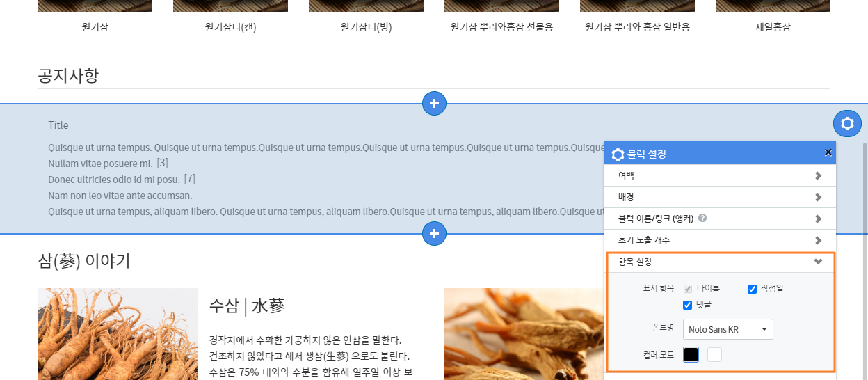Click 원기삼 뿌리와 홍삼 일반용 label
Screen dimensions: 868x380
[x=637, y=28]
